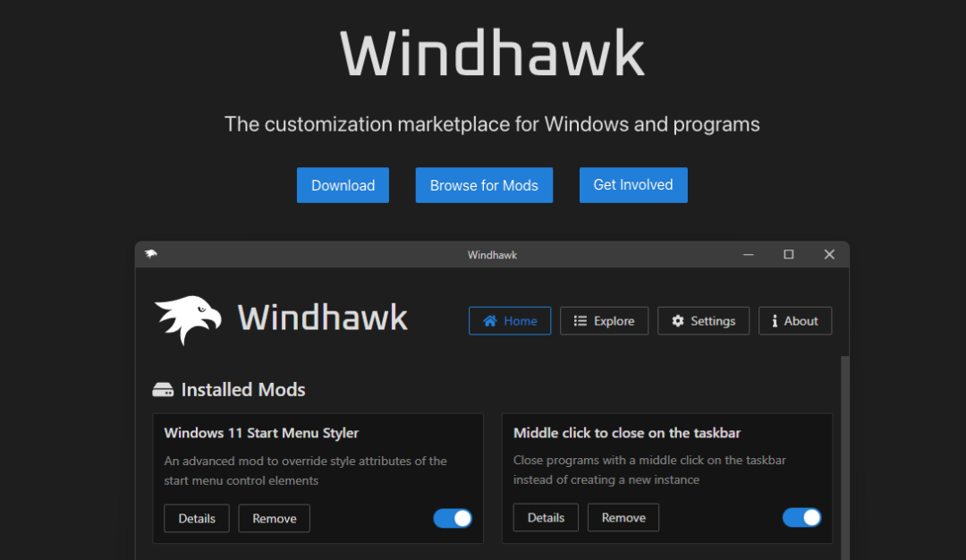Click the feather icon in the window title bar
The image size is (966, 560).
(150, 254)
